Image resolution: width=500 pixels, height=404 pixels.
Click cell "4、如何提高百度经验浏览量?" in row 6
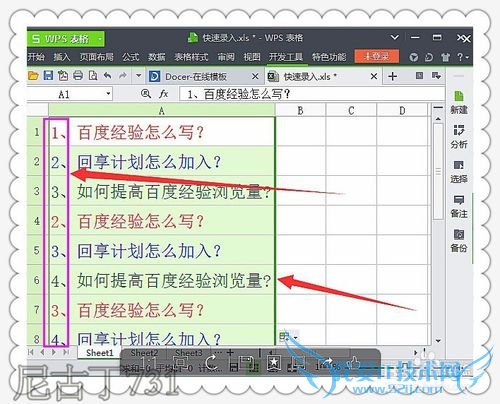pyautogui.click(x=162, y=280)
